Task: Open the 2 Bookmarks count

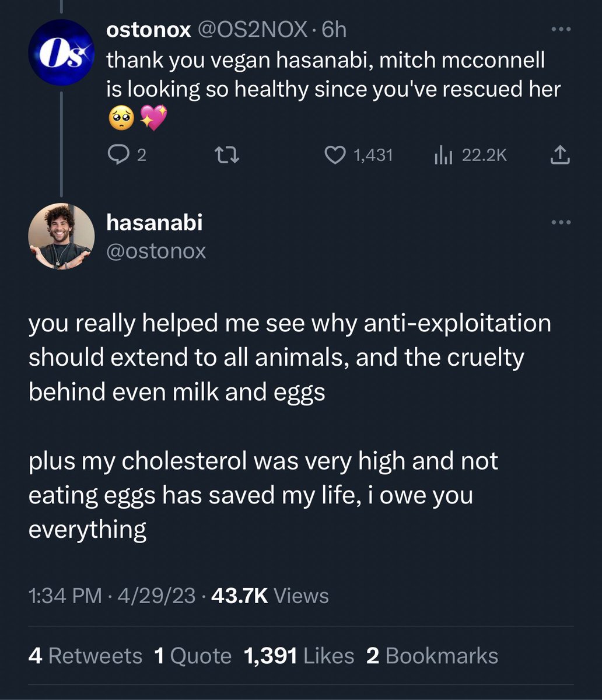Action: click(x=432, y=656)
